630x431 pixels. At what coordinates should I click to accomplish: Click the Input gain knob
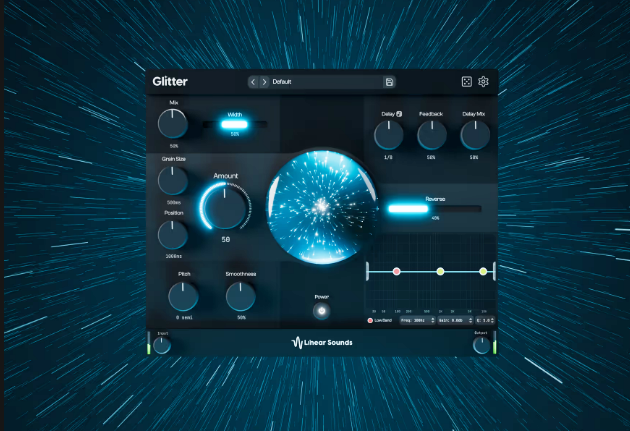(x=162, y=345)
